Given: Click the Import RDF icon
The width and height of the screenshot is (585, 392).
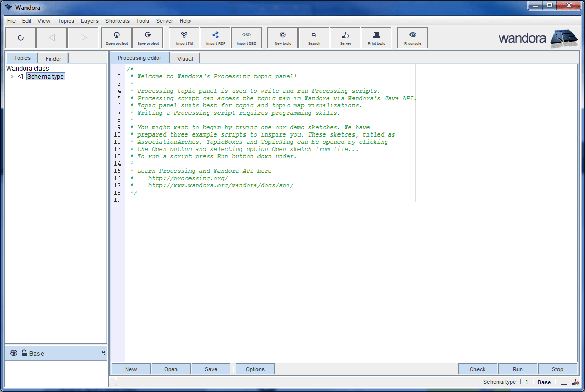Looking at the screenshot, I should pos(215,37).
